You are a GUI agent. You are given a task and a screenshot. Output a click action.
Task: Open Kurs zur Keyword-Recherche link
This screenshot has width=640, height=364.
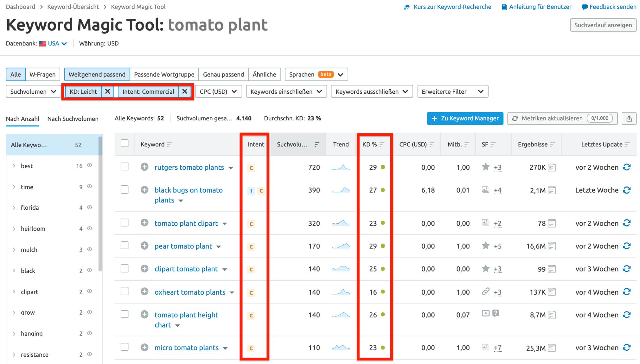(448, 7)
